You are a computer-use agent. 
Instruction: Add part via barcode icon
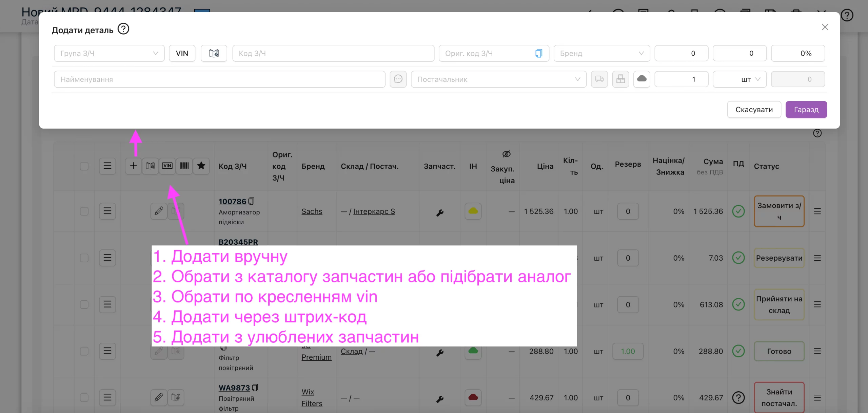point(184,166)
